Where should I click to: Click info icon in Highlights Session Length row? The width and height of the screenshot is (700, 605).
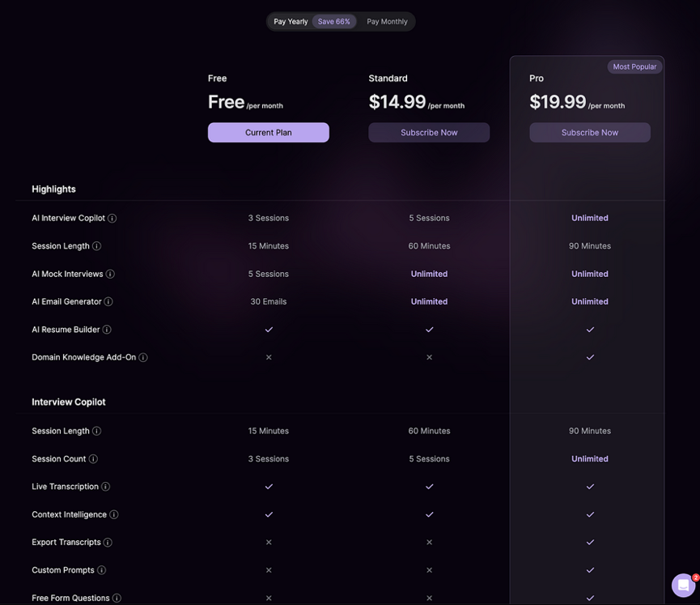pyautogui.click(x=97, y=246)
